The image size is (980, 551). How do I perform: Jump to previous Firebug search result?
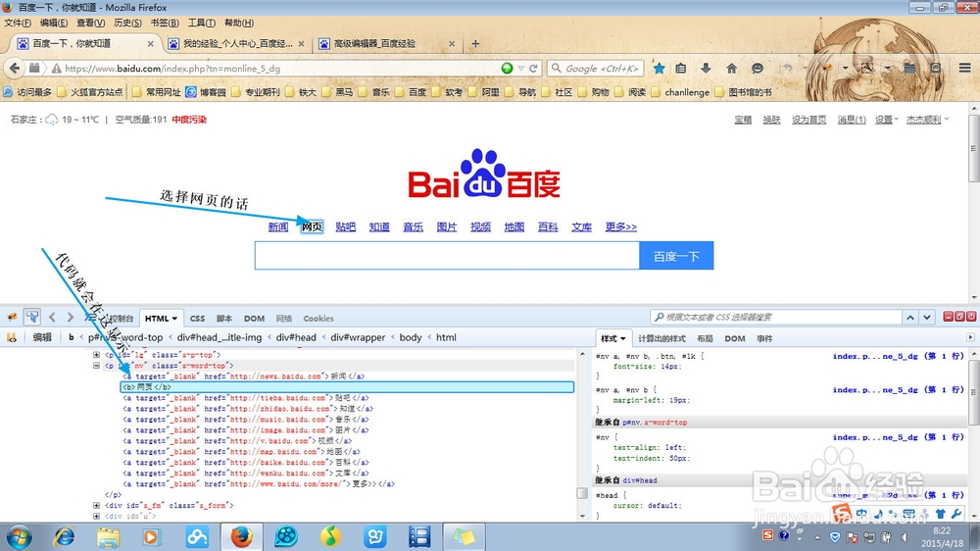[x=910, y=318]
